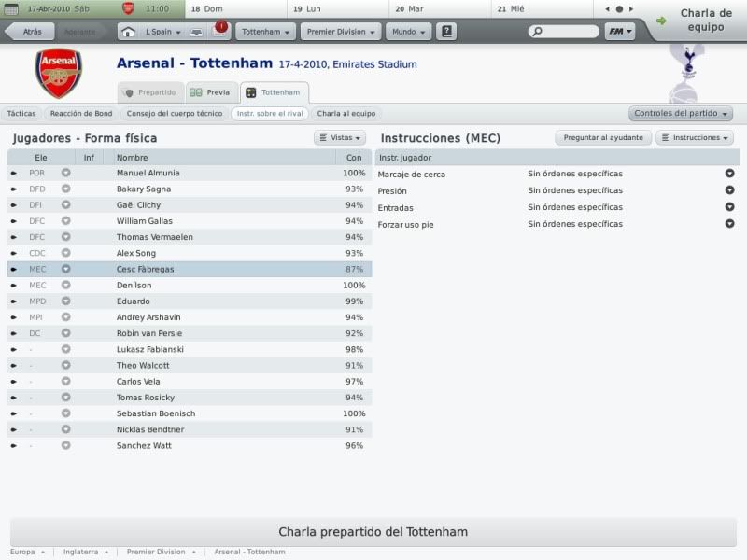
Task: Click the Adelante forward button
Action: pos(79,32)
